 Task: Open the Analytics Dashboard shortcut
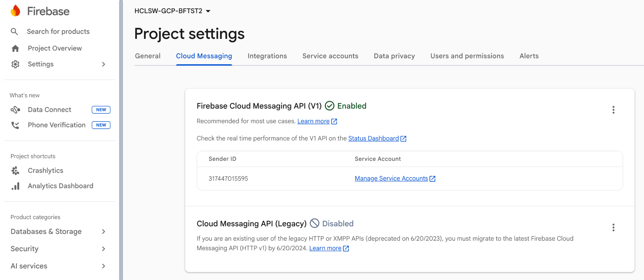click(60, 186)
